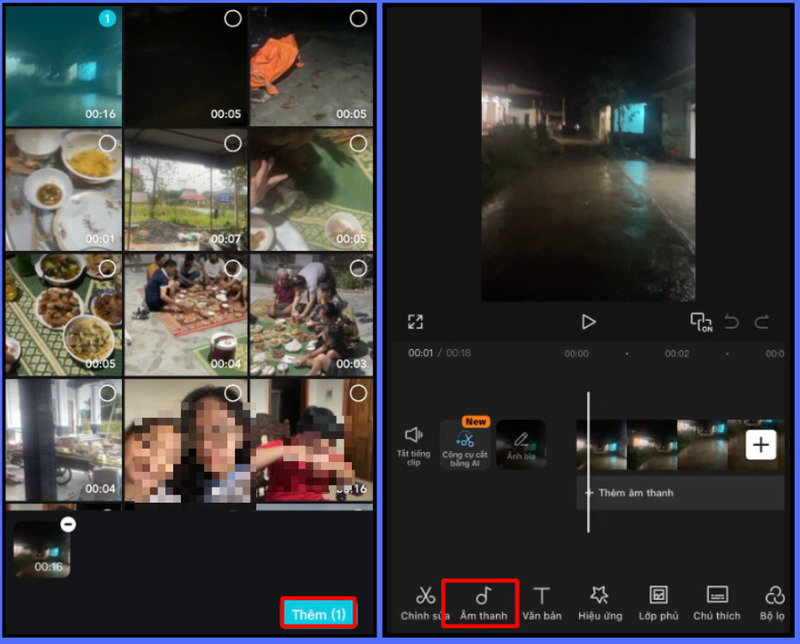Open the Hiệu ứng effects tool
This screenshot has width=800, height=644.
599,602
